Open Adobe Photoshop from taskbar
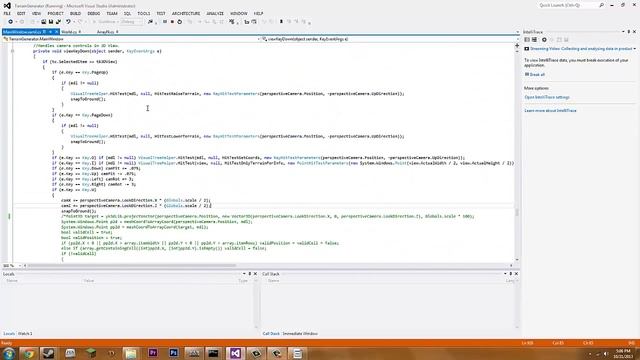 click(173, 353)
